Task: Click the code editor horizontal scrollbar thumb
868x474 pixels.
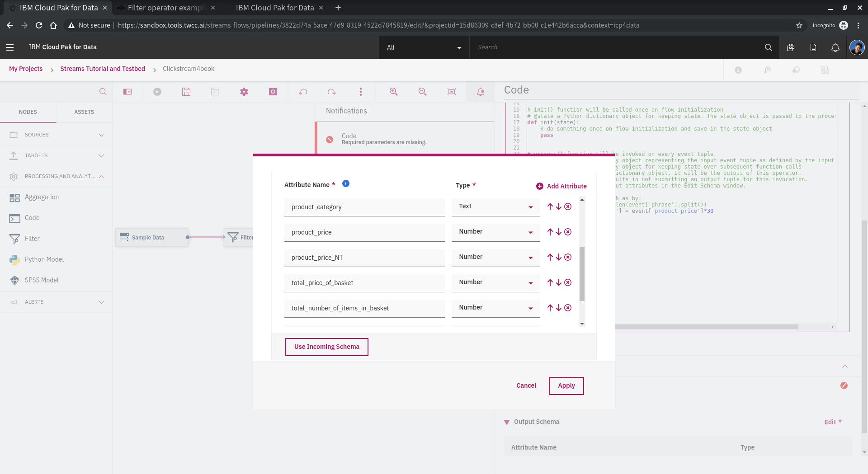Action: click(706, 327)
